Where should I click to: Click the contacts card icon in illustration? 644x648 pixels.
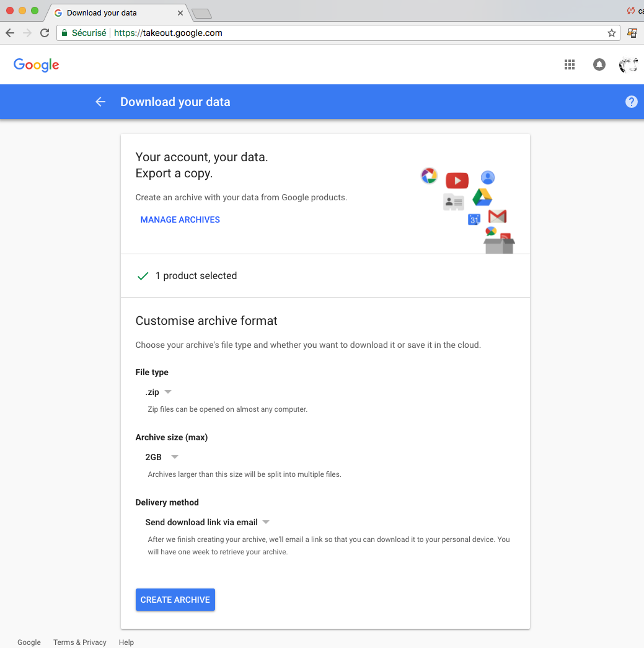pos(454,202)
